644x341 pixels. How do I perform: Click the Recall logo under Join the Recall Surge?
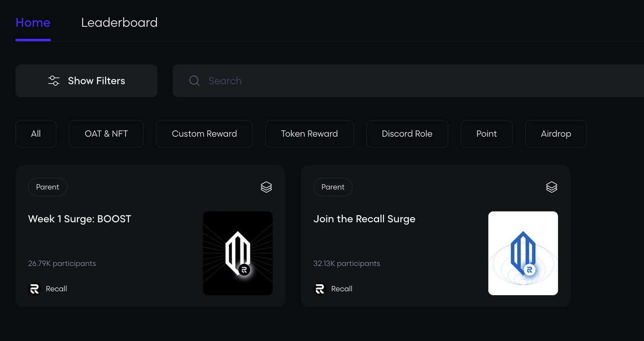pyautogui.click(x=319, y=289)
